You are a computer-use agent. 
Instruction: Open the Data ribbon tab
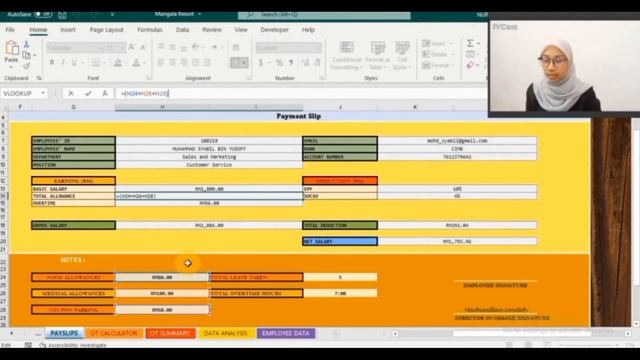pos(182,30)
